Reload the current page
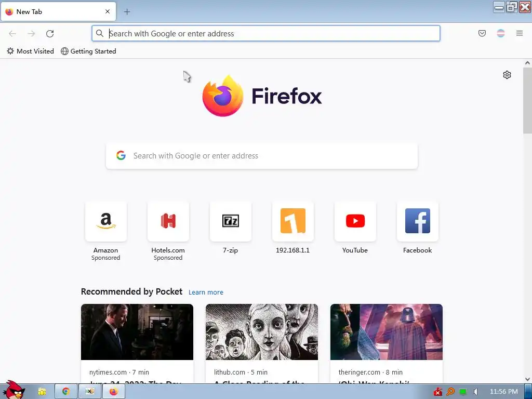 [50, 33]
